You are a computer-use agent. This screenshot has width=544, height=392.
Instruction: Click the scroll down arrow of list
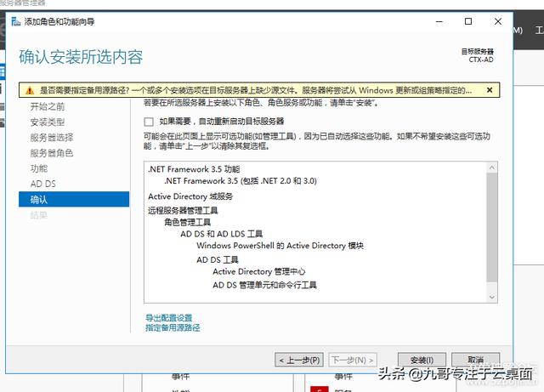pos(492,297)
